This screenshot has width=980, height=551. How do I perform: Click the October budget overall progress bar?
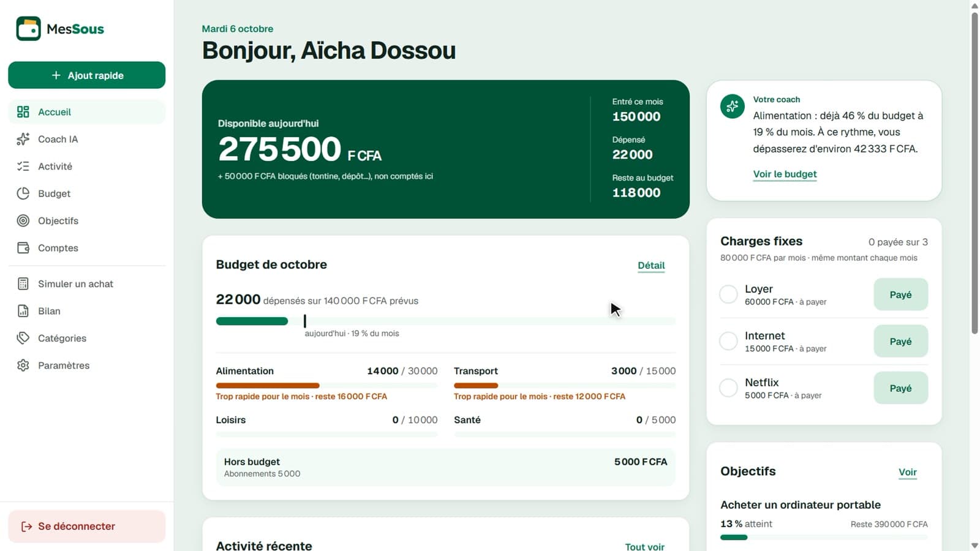pyautogui.click(x=446, y=321)
